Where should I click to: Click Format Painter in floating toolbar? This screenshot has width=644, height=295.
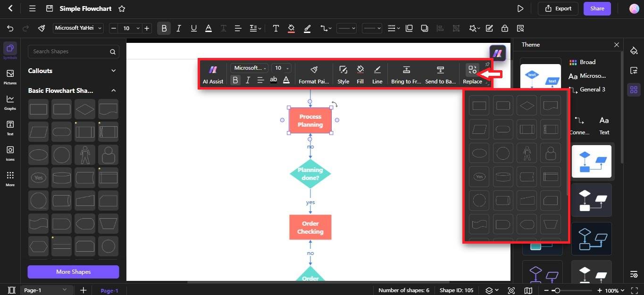314,74
